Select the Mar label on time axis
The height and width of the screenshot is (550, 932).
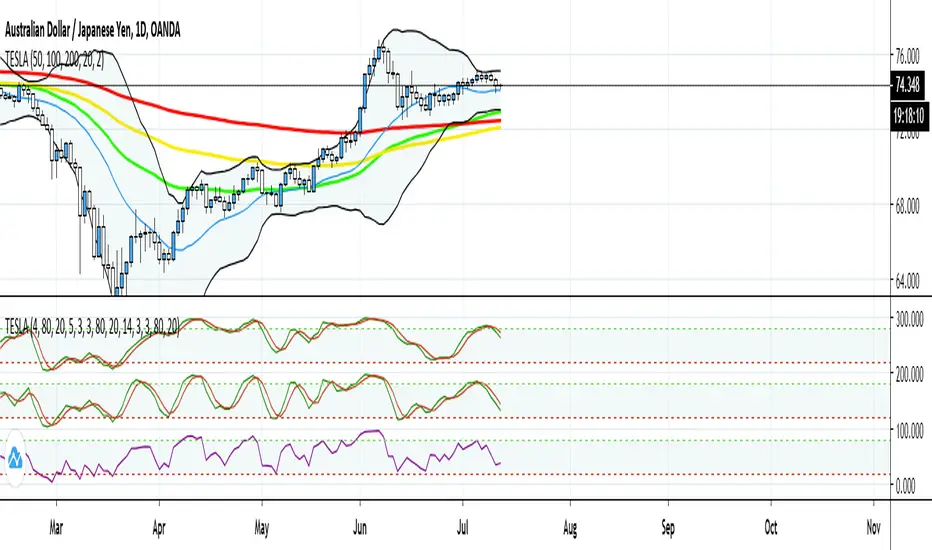click(x=56, y=528)
